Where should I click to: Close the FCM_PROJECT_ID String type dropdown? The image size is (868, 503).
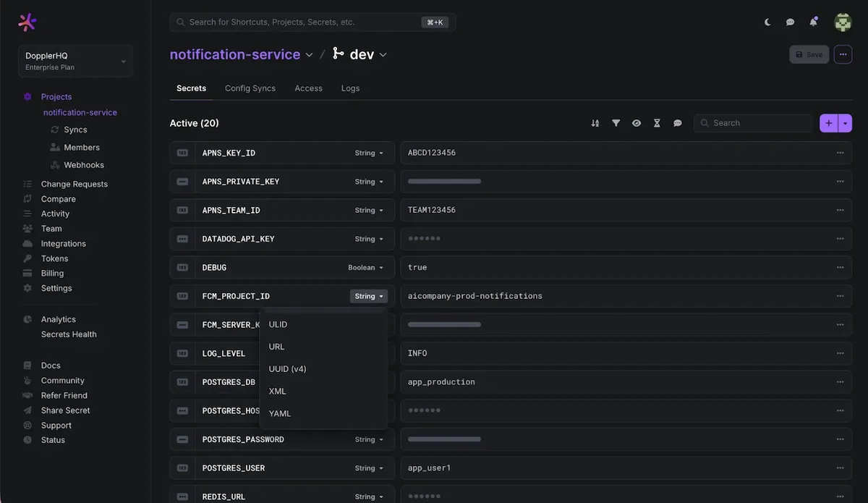[x=369, y=296]
